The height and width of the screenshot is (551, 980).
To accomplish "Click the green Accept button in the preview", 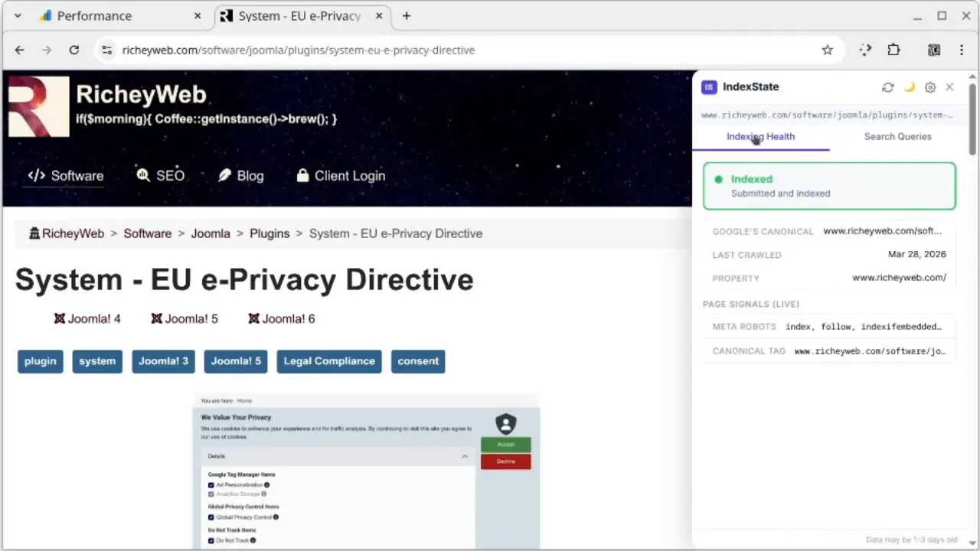I will tap(505, 444).
